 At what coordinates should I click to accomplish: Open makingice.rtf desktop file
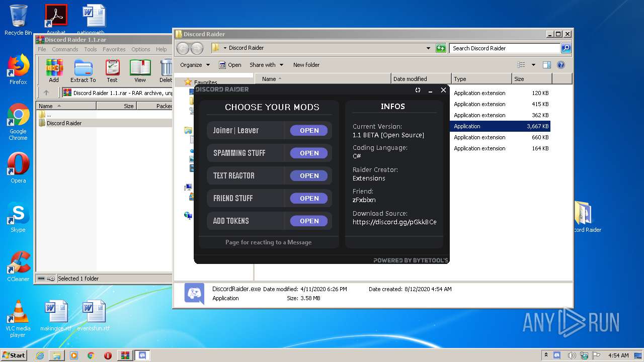coord(56,316)
